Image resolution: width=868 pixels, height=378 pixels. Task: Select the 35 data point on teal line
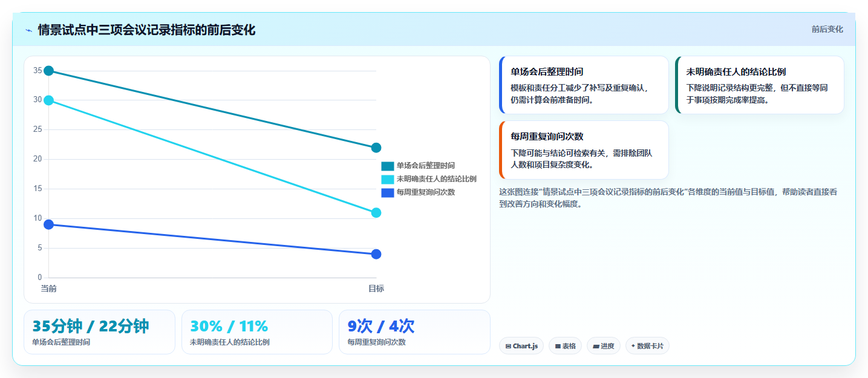point(49,71)
